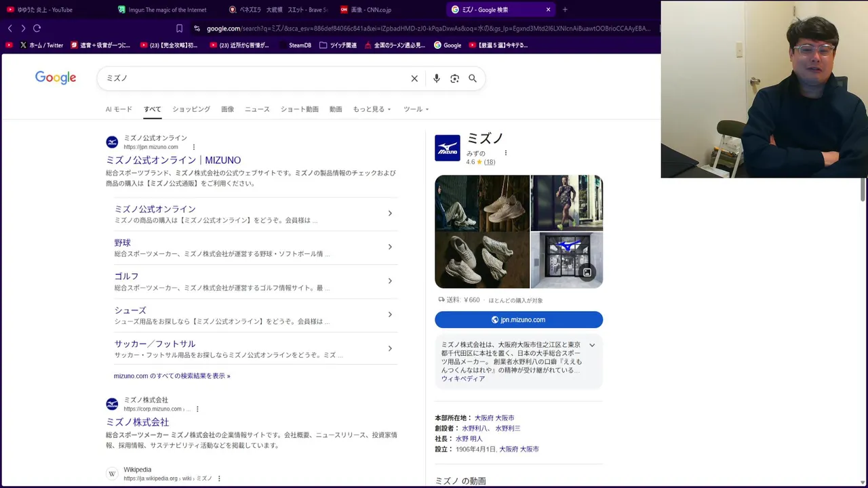Open ホーム / Twitter bookmark
The height and width of the screenshot is (488, 868).
pyautogui.click(x=41, y=45)
